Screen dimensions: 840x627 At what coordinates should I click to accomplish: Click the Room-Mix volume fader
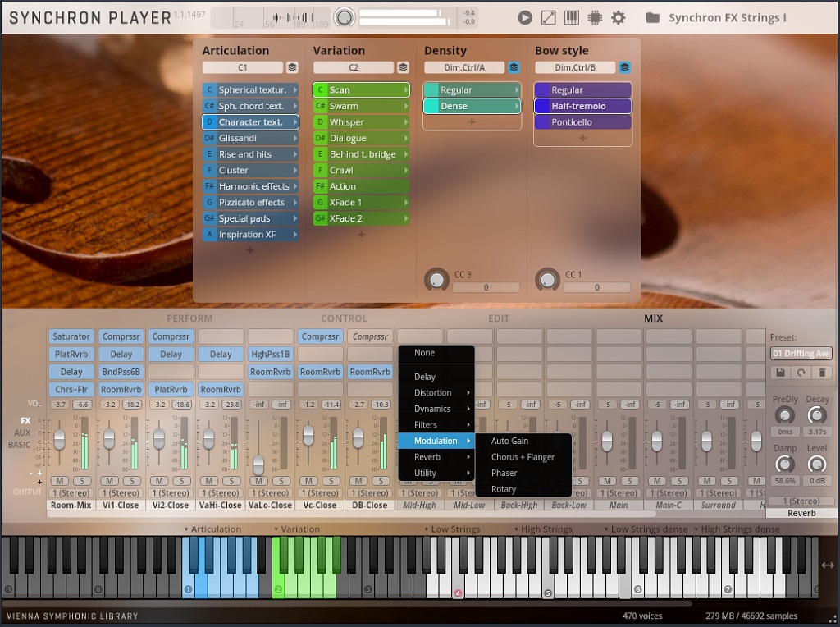coord(59,440)
